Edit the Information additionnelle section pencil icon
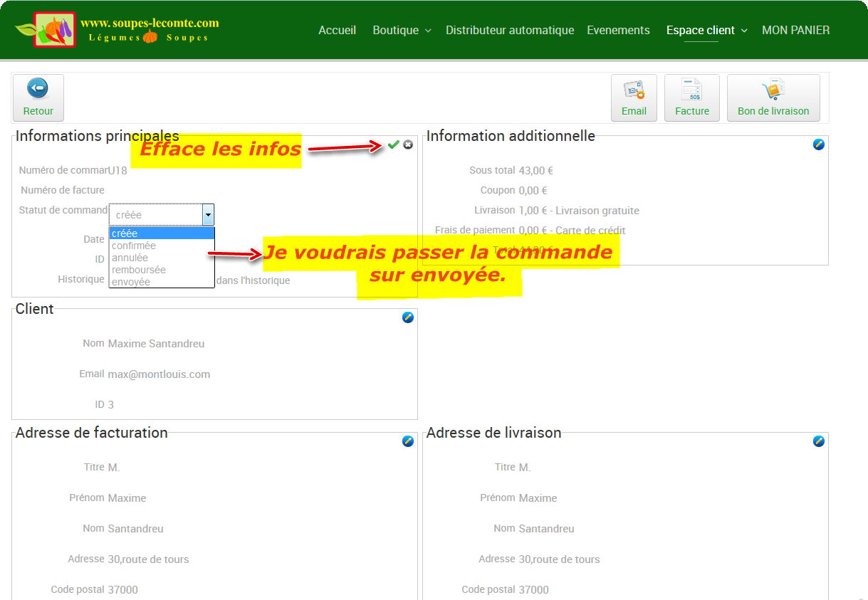868x600 pixels. tap(819, 144)
